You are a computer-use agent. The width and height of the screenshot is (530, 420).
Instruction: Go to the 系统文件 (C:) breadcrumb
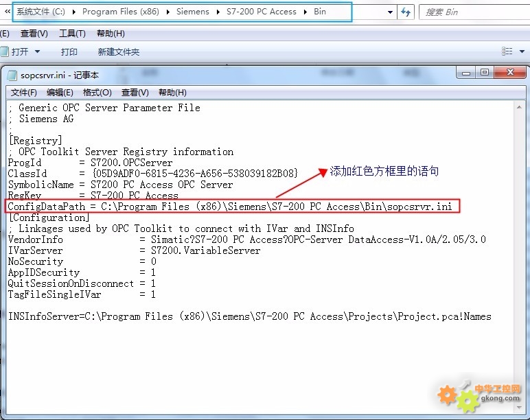[x=41, y=12]
